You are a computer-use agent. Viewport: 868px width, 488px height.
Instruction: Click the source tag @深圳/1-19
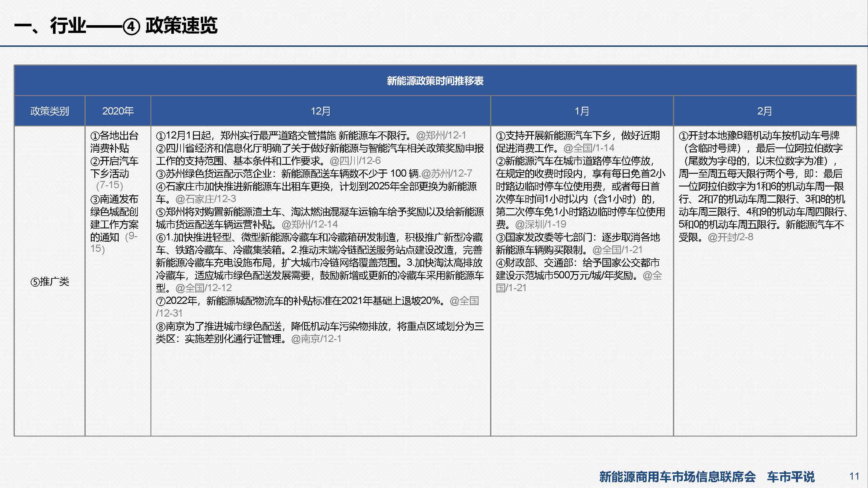click(x=540, y=225)
